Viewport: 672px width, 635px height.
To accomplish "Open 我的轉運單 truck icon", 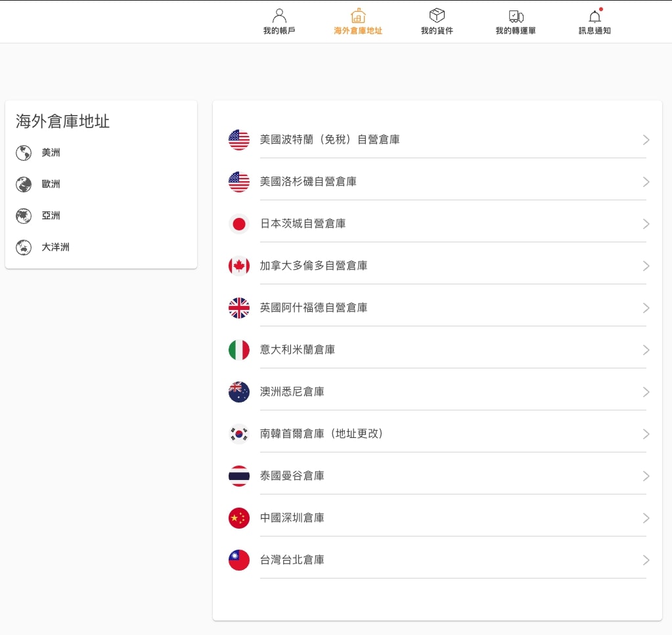I will pos(516,16).
